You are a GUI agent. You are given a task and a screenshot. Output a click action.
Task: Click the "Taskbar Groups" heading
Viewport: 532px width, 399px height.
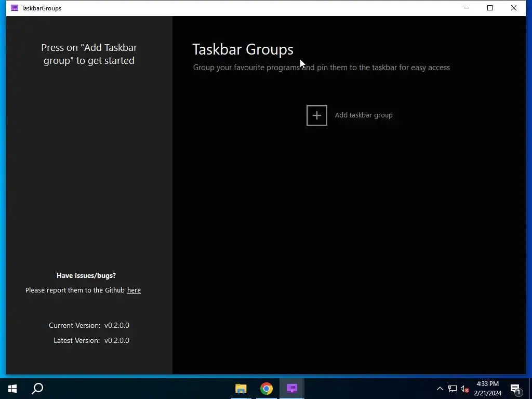[x=243, y=49]
